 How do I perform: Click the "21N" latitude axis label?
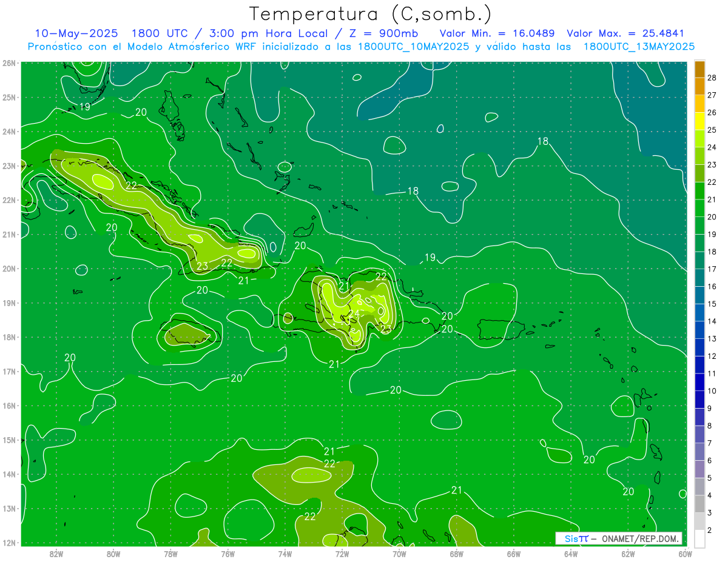point(9,234)
